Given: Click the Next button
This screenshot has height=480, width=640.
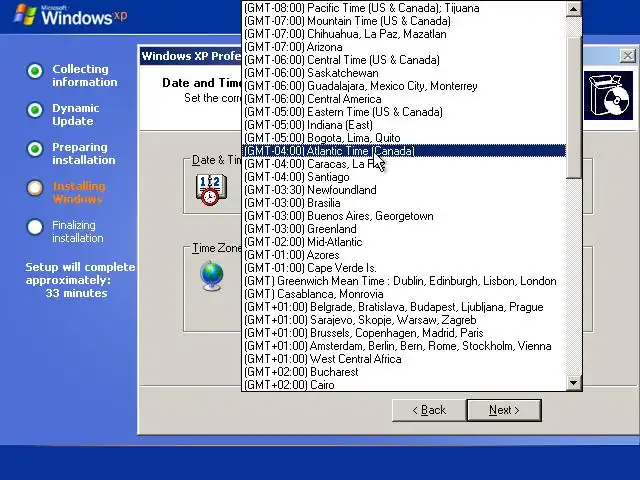Looking at the screenshot, I should [x=504, y=410].
